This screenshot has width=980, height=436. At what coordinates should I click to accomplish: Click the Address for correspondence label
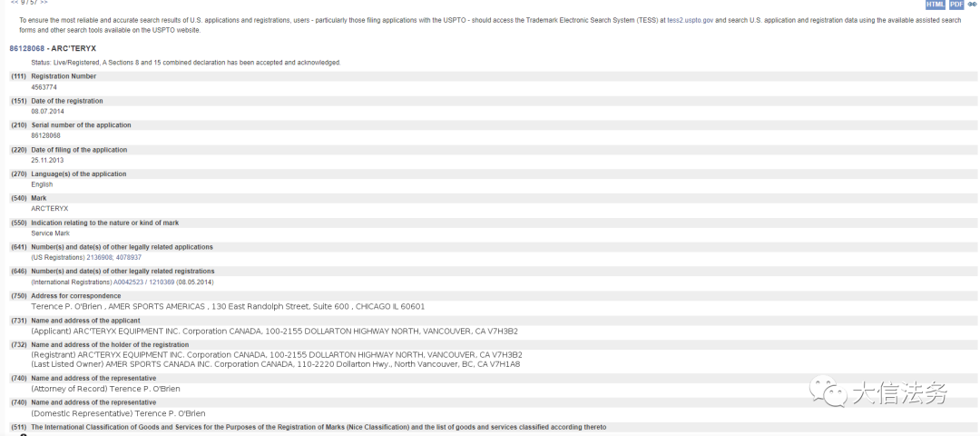tap(76, 296)
